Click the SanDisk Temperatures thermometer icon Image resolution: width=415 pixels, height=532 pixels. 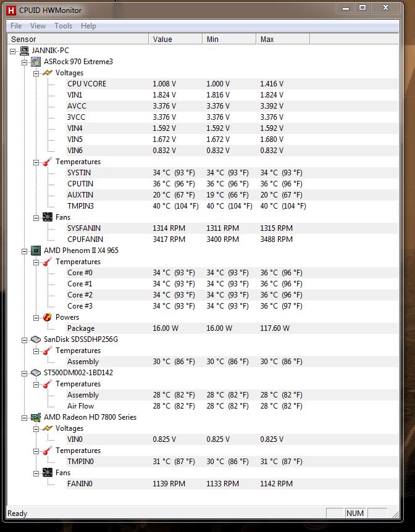(x=48, y=351)
